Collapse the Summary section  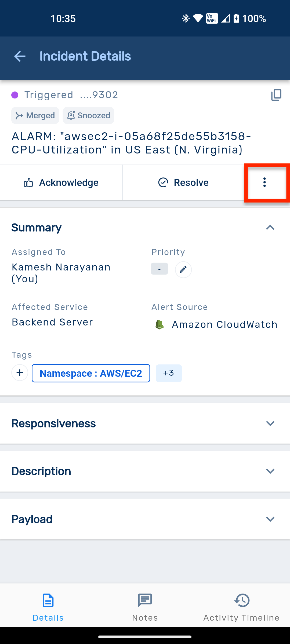coord(270,228)
